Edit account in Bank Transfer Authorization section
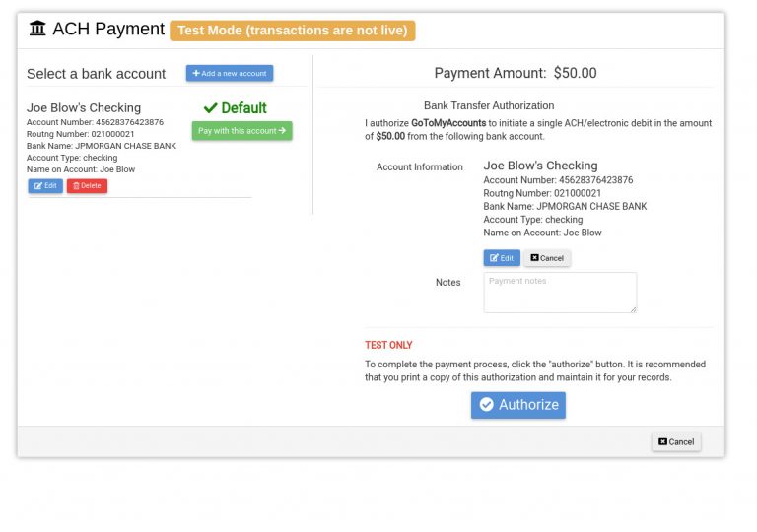The image size is (757, 532). [x=502, y=258]
